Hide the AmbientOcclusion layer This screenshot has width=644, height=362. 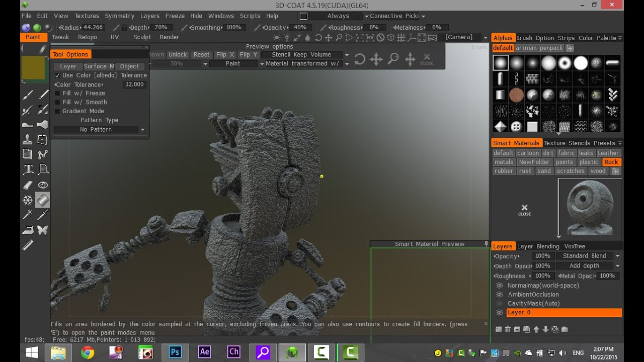point(500,295)
